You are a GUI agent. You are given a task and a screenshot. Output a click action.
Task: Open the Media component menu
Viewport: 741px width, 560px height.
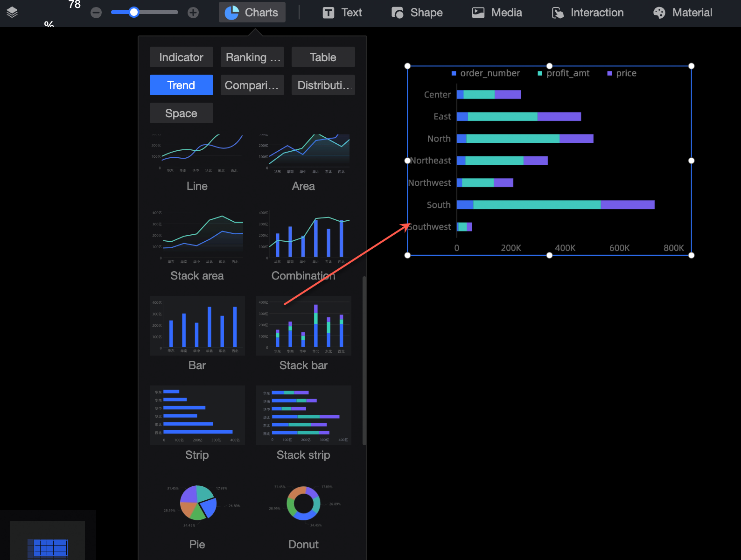coord(497,13)
